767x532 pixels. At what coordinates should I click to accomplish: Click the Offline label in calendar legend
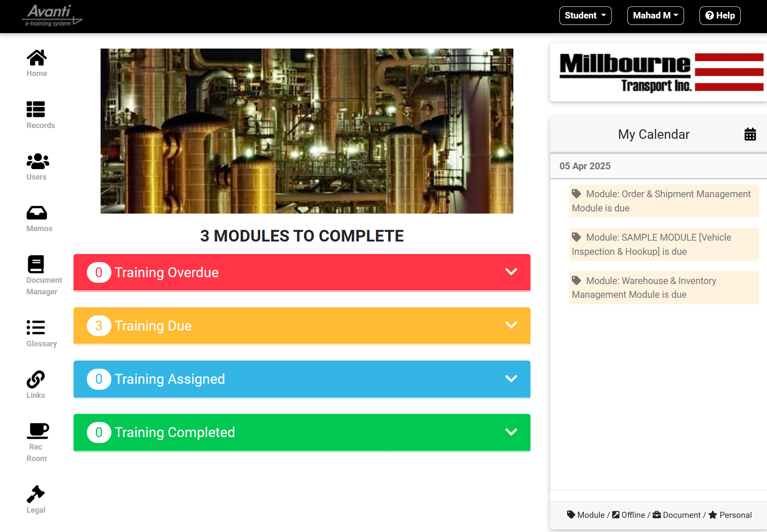[633, 515]
